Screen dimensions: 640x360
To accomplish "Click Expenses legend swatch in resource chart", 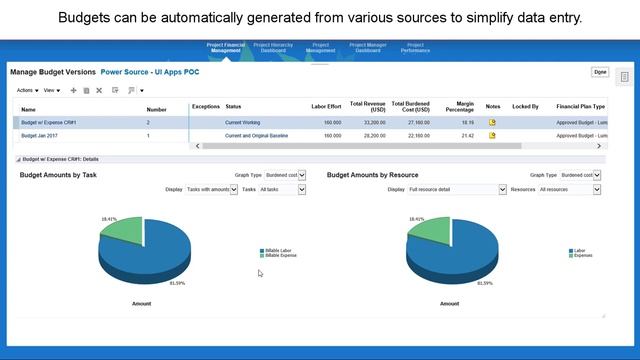I will pos(571,256).
